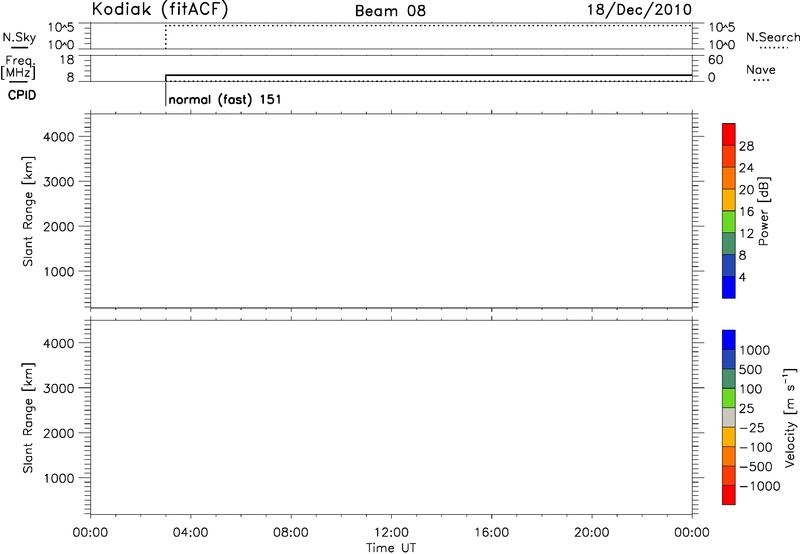The height and width of the screenshot is (554, 800).
Task: Select the "N.Sky" legend label
Action: 19,37
